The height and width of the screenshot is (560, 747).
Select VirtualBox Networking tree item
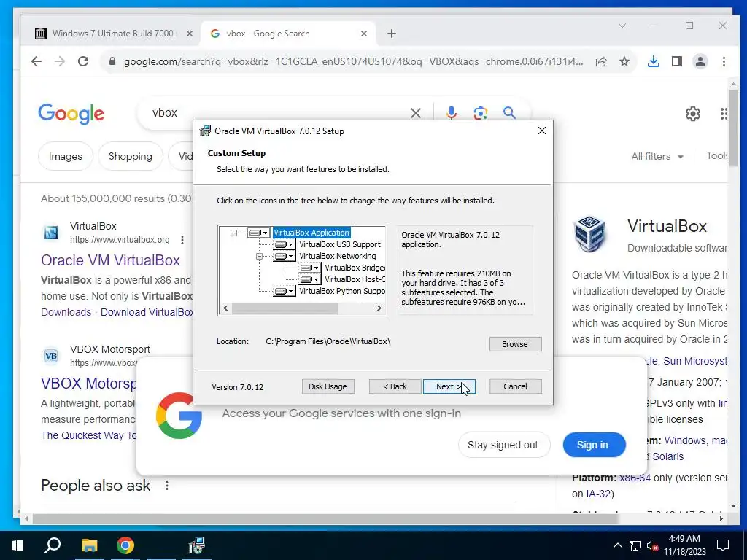(x=337, y=256)
